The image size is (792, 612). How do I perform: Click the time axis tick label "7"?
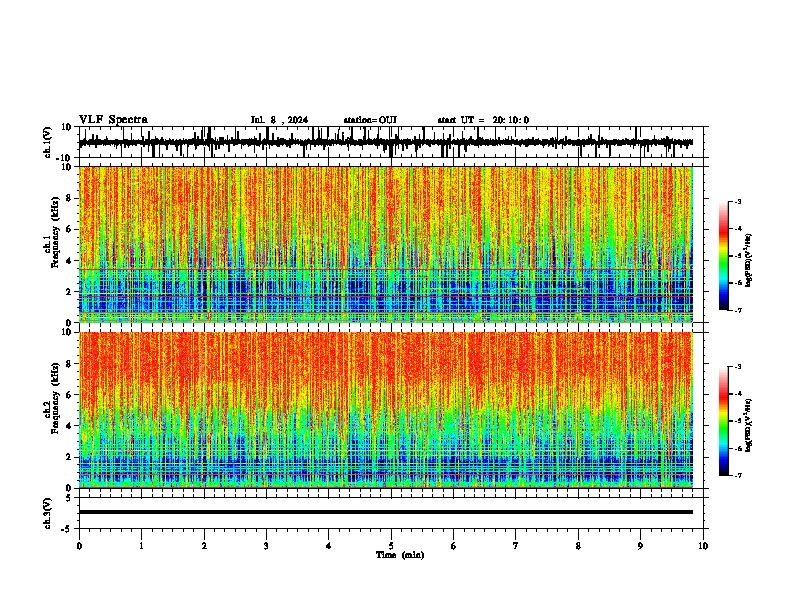516,546
